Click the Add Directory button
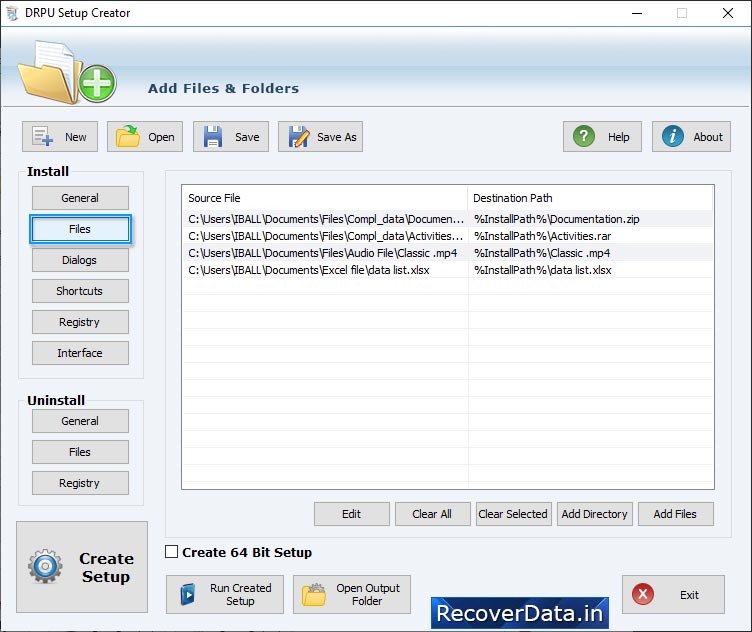The width and height of the screenshot is (752, 632). [595, 514]
